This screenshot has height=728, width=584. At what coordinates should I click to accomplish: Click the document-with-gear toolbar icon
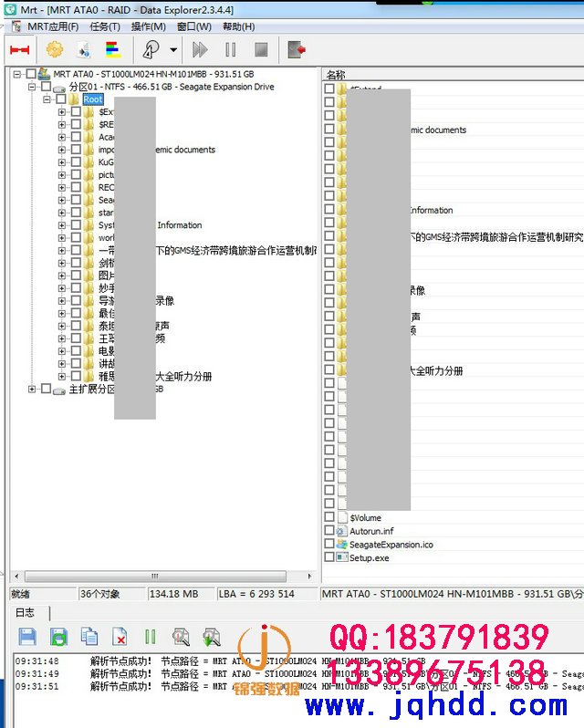83,49
